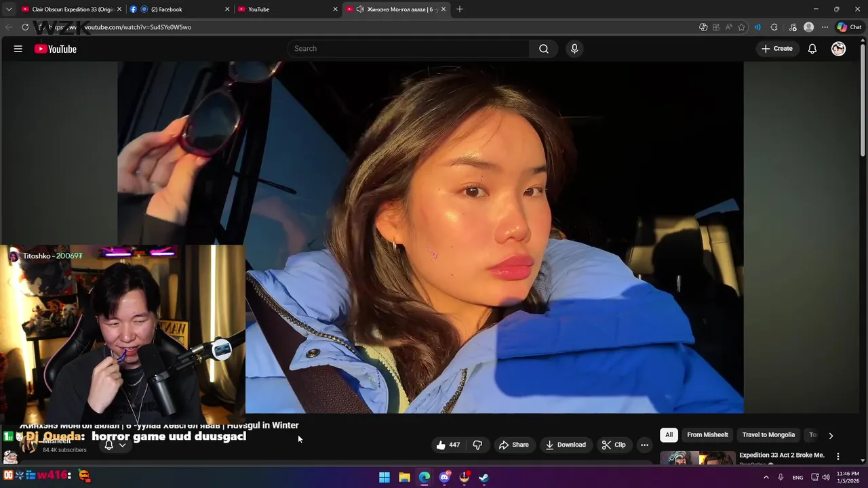The height and width of the screenshot is (488, 868).
Task: Share the video
Action: 513,445
